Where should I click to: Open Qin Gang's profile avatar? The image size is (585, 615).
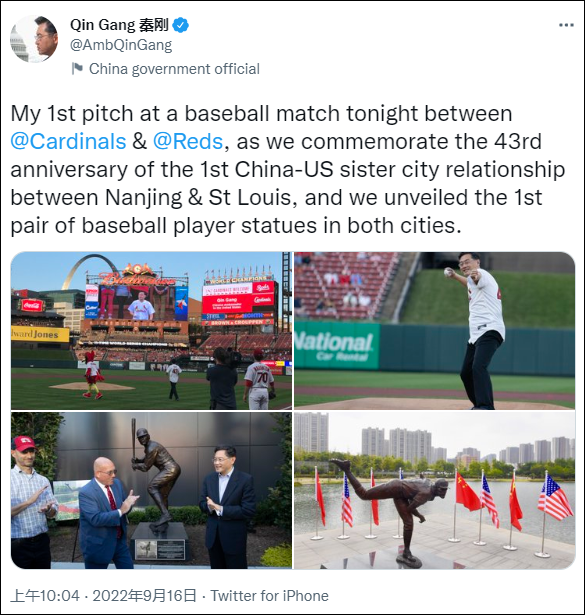(x=35, y=38)
